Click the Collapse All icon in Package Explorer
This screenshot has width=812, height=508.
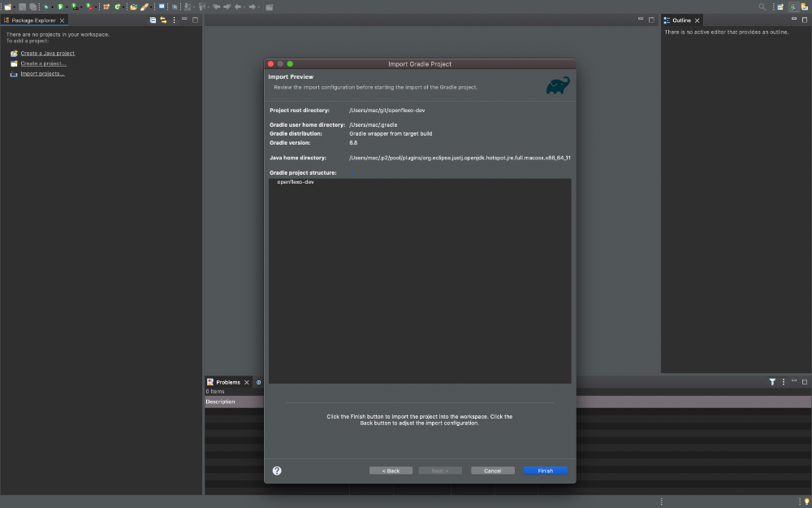tap(153, 20)
